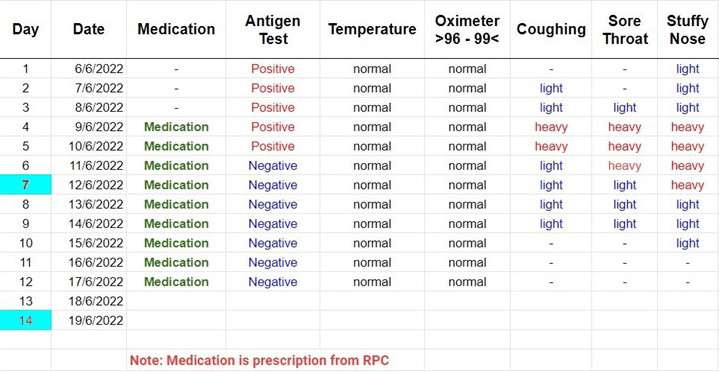Click the Sore Throat column header
Viewport: 719px width, 372px height.
coord(625,29)
